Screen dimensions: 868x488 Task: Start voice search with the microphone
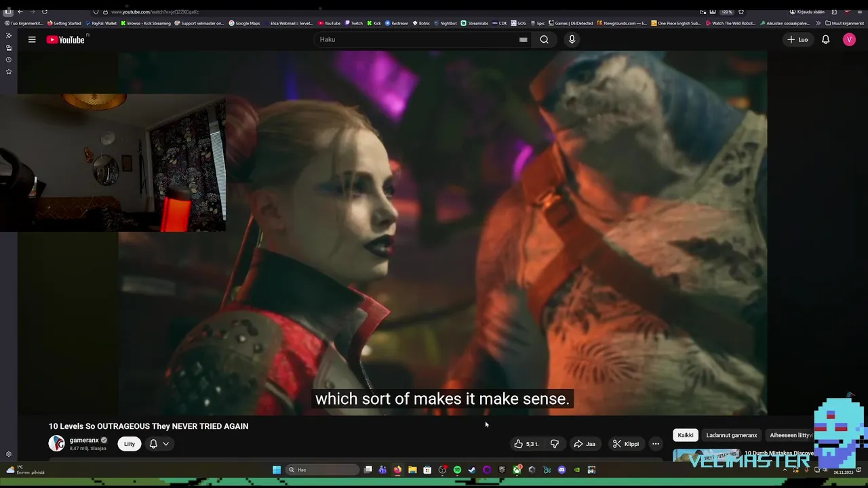pos(572,39)
